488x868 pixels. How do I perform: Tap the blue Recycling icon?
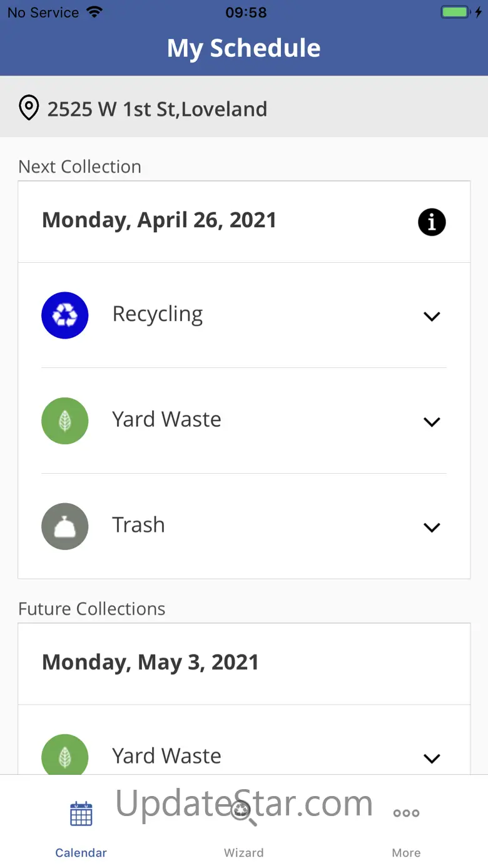point(65,315)
